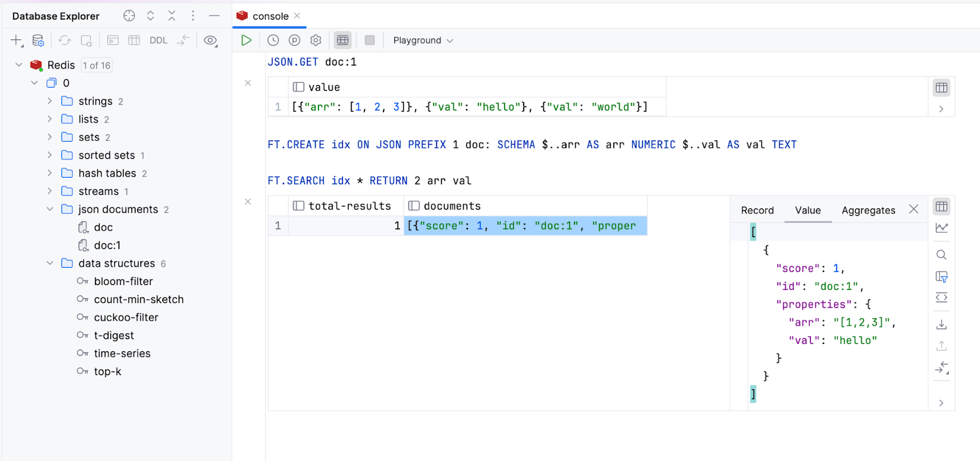The width and height of the screenshot is (980, 461).
Task: Open the Playground mode dropdown
Action: click(423, 40)
